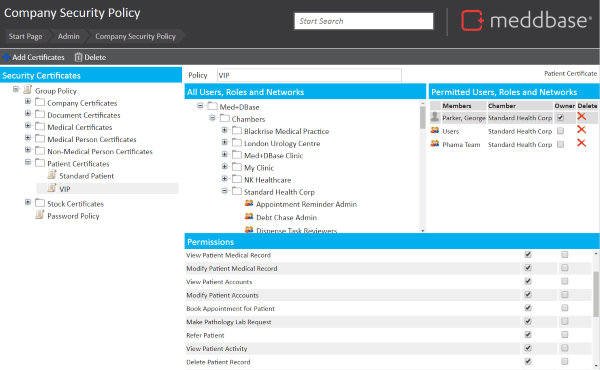Click in the Start Search field
This screenshot has height=370, width=600.
click(364, 21)
